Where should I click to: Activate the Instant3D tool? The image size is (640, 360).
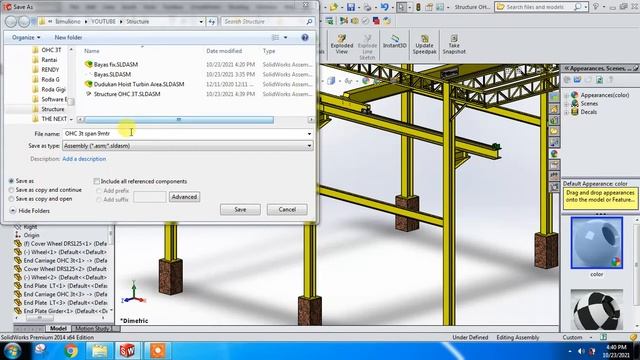point(394,41)
